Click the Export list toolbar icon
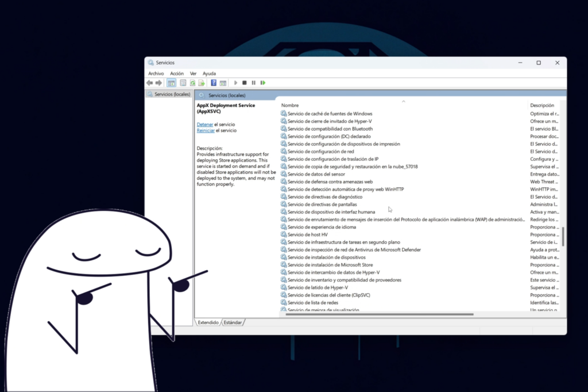Image resolution: width=588 pixels, height=392 pixels. point(202,83)
